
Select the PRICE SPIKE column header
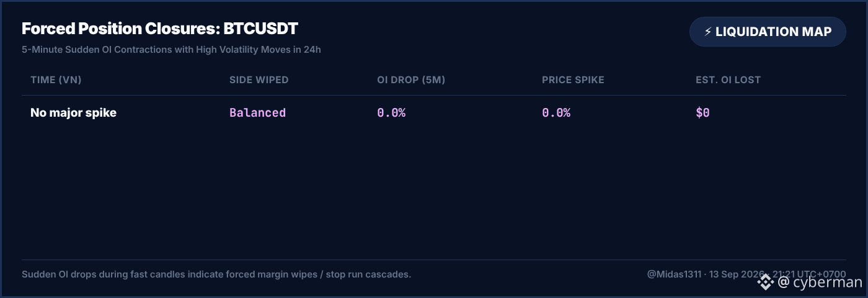click(573, 80)
